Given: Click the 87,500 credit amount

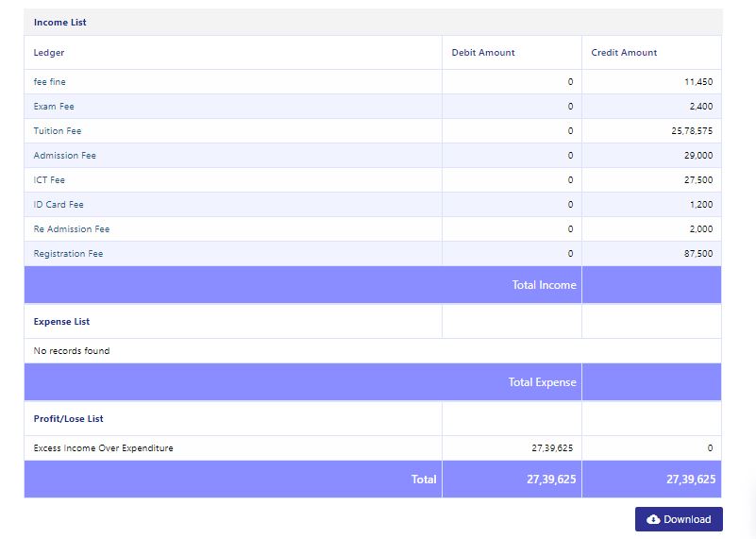Looking at the screenshot, I should tap(698, 254).
